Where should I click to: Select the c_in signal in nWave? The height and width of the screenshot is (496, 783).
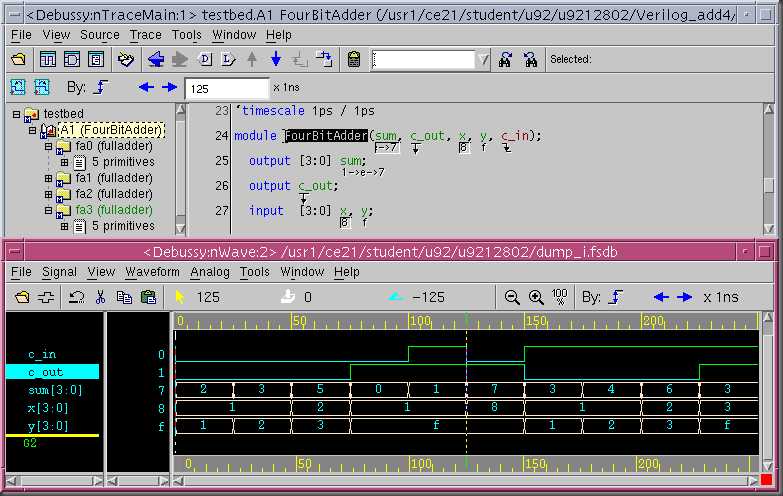coord(41,355)
